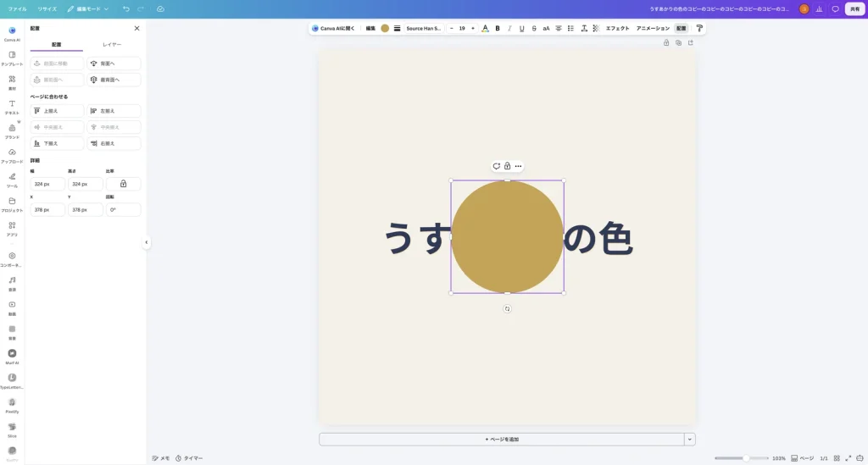The image size is (868, 465).
Task: Click the 共有 share button
Action: 854,8
